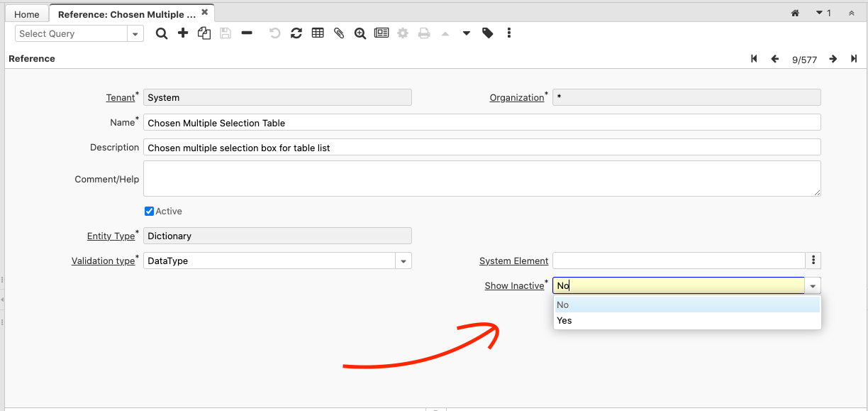Viewport: 868px width, 411px height.
Task: Open the tag label icon in toolbar
Action: coord(488,33)
